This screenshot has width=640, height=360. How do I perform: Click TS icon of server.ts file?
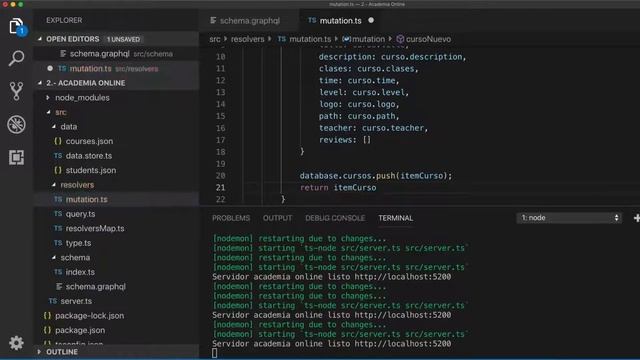pos(53,301)
